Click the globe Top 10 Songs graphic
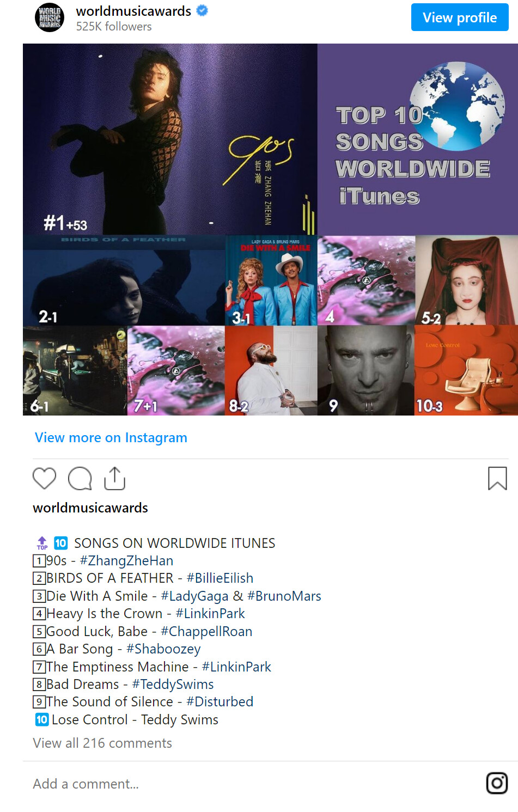This screenshot has width=518, height=812. (x=418, y=139)
